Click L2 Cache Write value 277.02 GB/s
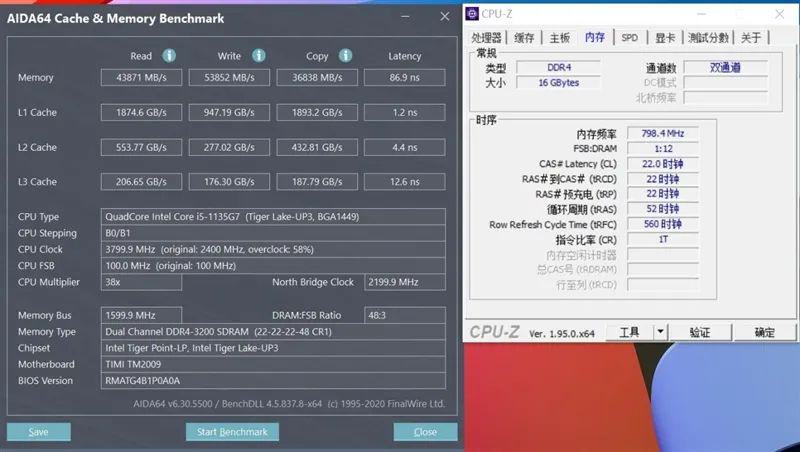Viewport: 800px width, 452px height. point(229,147)
